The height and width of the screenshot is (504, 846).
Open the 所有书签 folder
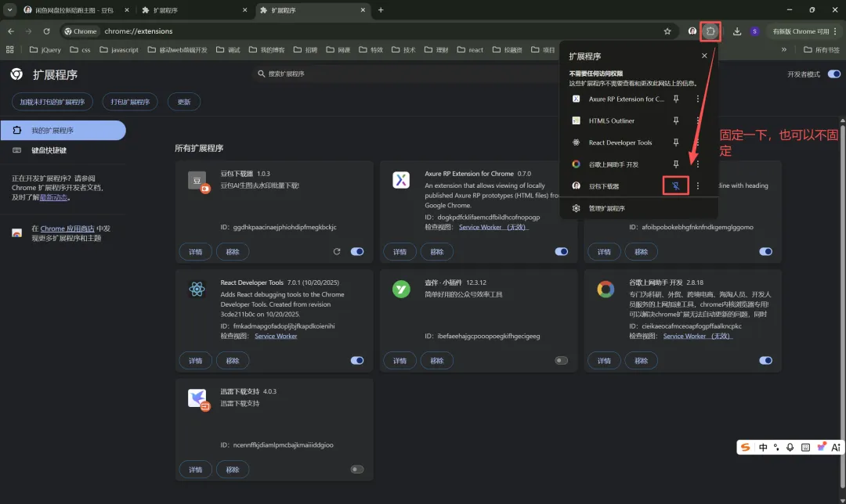822,49
